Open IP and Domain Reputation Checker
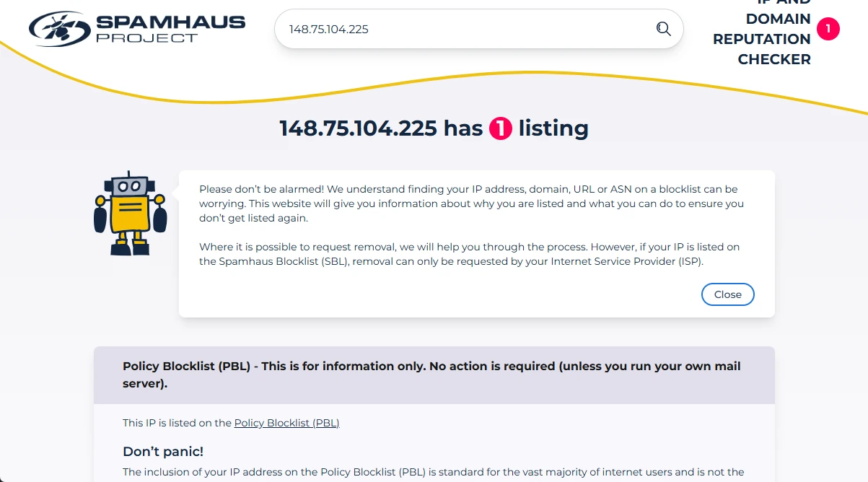 (762, 39)
